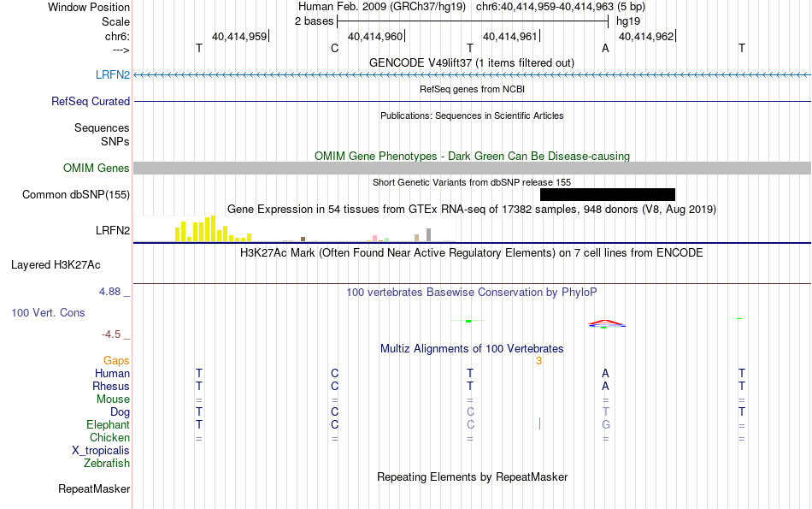Click the GTEx tissue expression bar chart

pos(295,229)
